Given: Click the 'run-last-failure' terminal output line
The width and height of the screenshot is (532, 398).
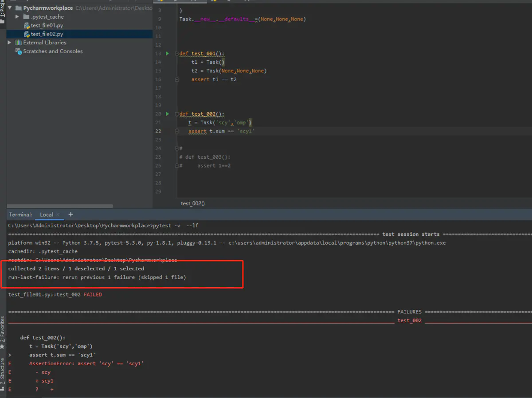Looking at the screenshot, I should click(x=97, y=277).
